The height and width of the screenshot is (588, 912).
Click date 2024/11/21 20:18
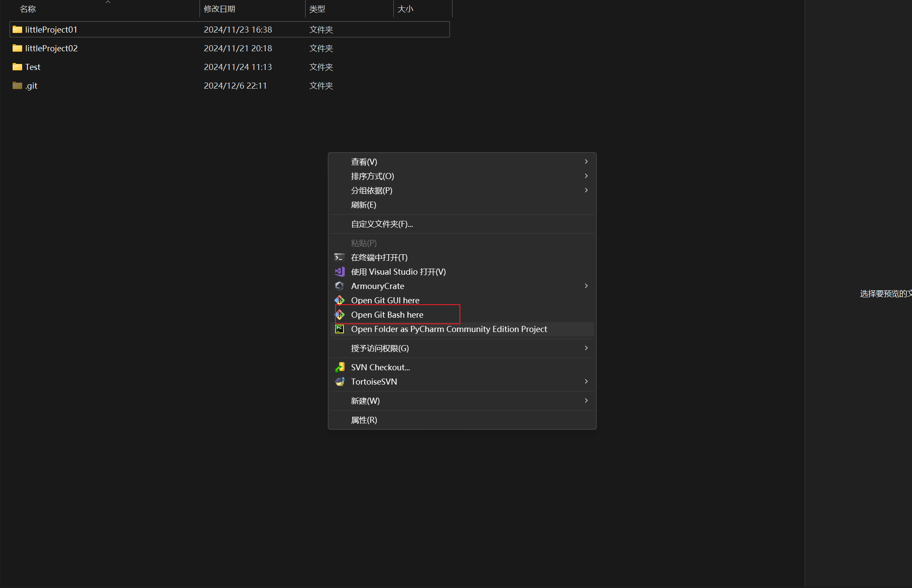[238, 48]
